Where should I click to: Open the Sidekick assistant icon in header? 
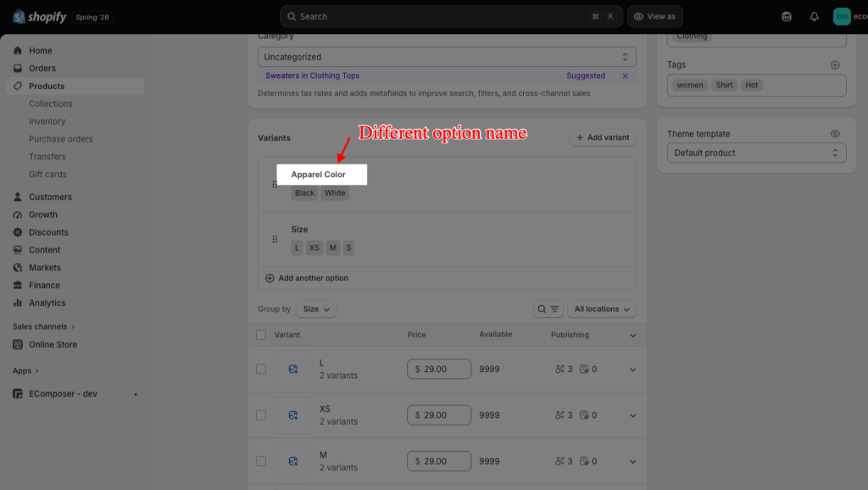tap(786, 17)
